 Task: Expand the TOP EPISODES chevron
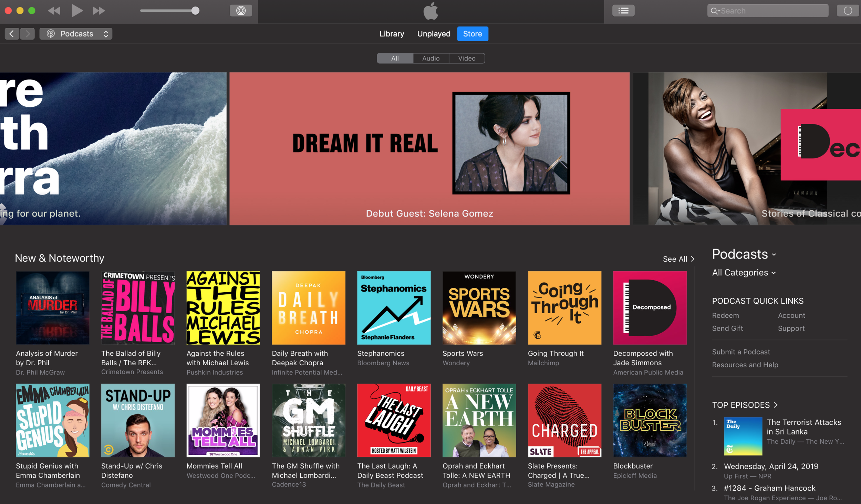click(x=776, y=405)
